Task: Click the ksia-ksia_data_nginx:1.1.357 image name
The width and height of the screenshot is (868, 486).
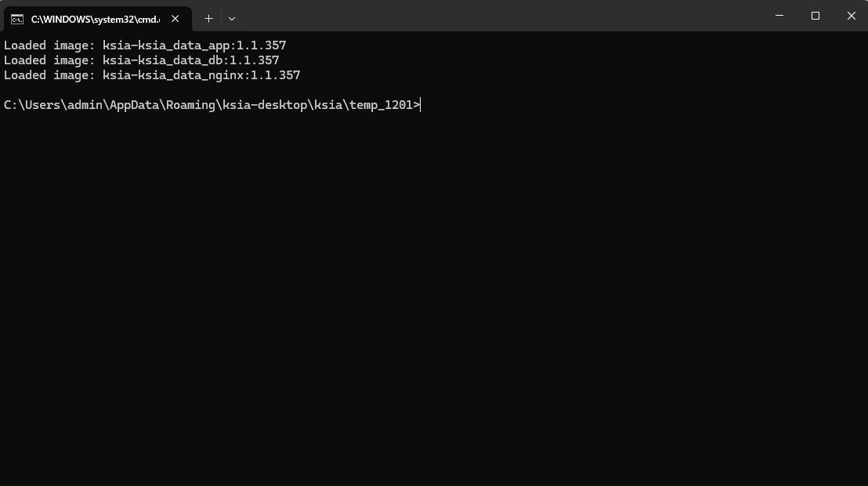Action: click(x=201, y=75)
